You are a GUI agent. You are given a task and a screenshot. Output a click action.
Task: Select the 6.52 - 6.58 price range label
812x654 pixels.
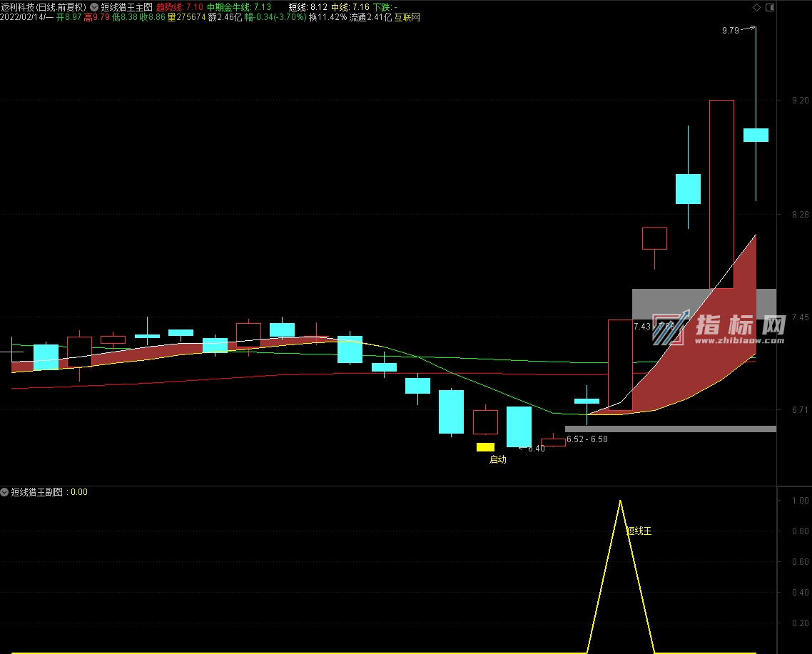[x=587, y=439]
